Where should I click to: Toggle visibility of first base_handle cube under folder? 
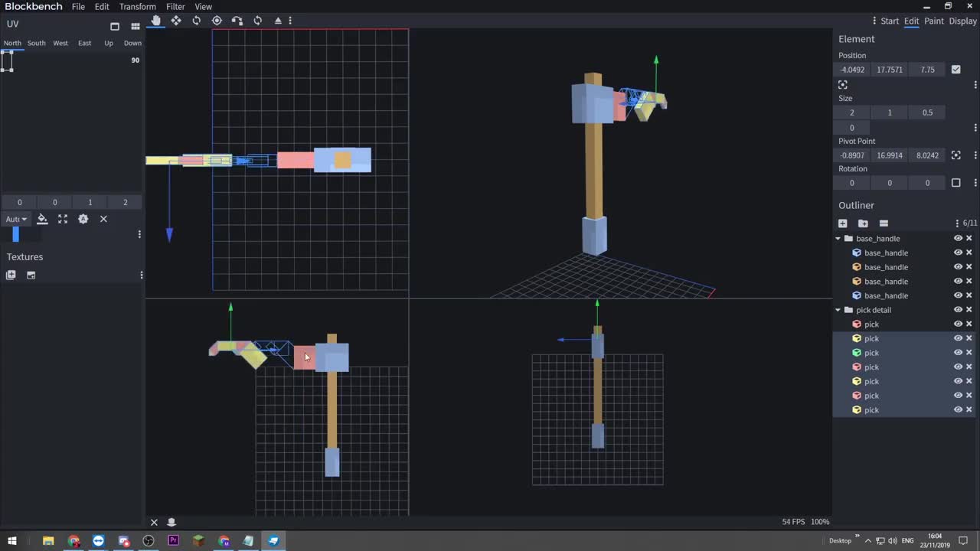pyautogui.click(x=958, y=253)
